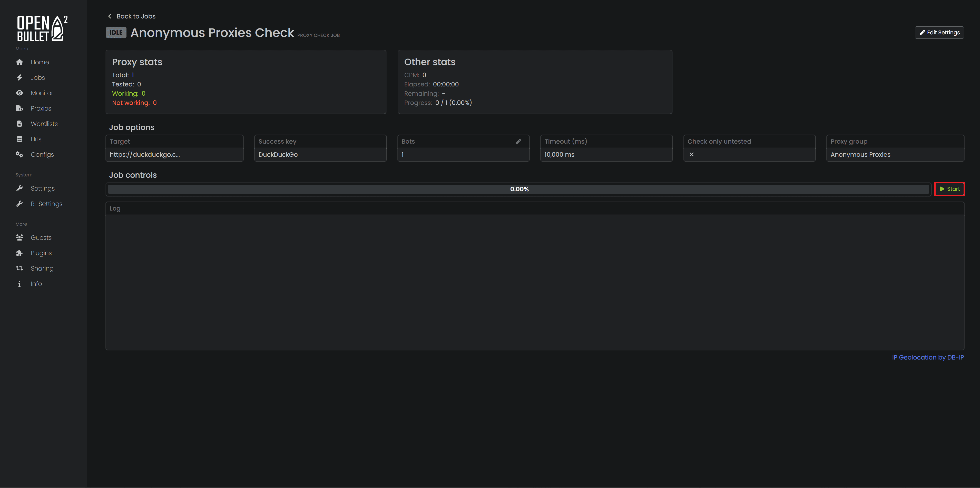Select Info under the More menu
This screenshot has height=488, width=980.
36,283
